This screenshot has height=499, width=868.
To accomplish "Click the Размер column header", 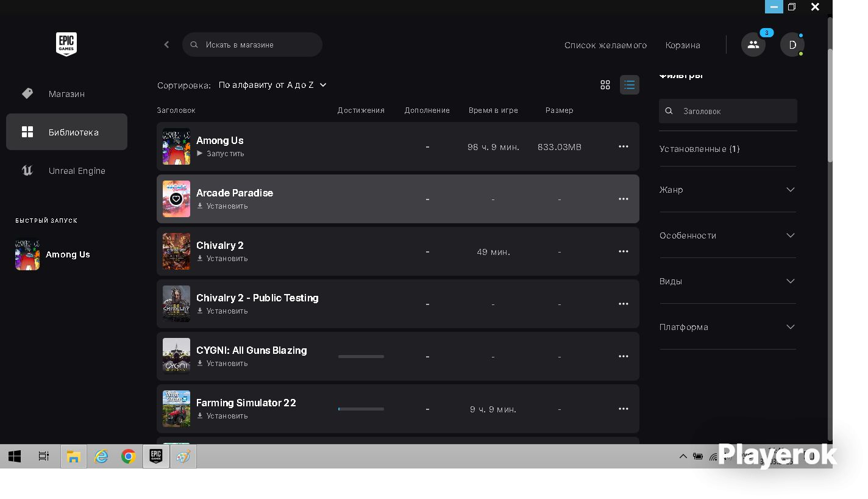I will [560, 110].
